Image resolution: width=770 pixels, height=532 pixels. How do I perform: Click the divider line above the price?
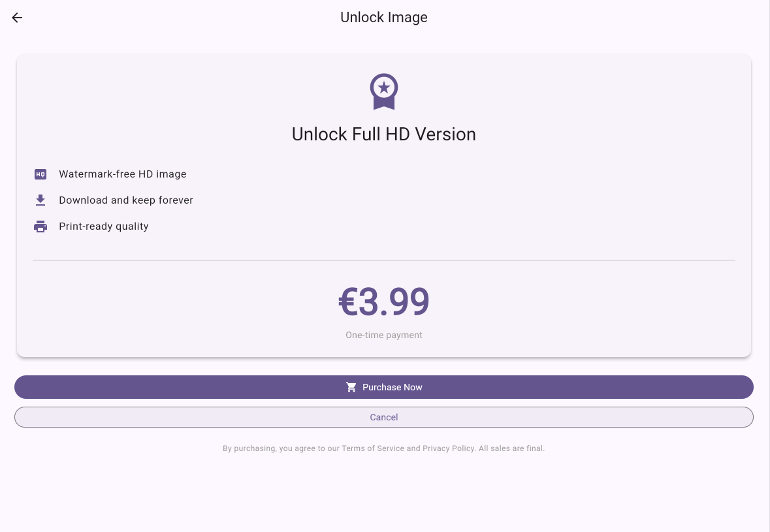pos(384,260)
